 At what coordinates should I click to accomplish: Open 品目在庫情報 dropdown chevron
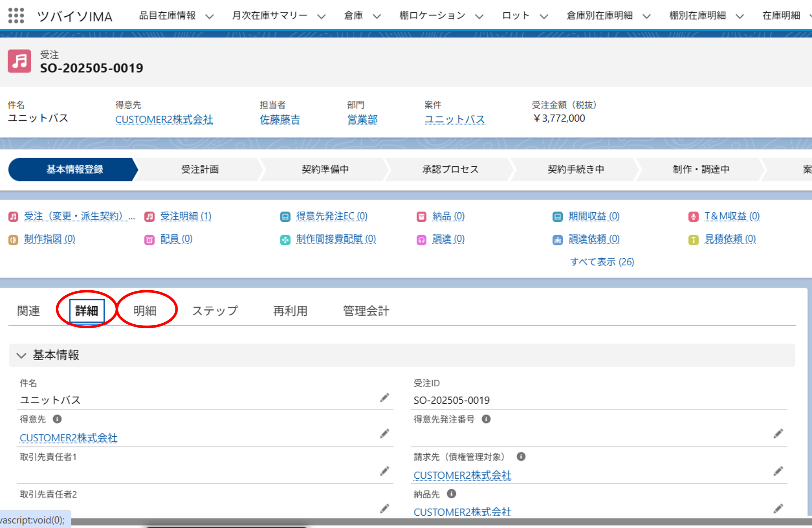tap(210, 16)
